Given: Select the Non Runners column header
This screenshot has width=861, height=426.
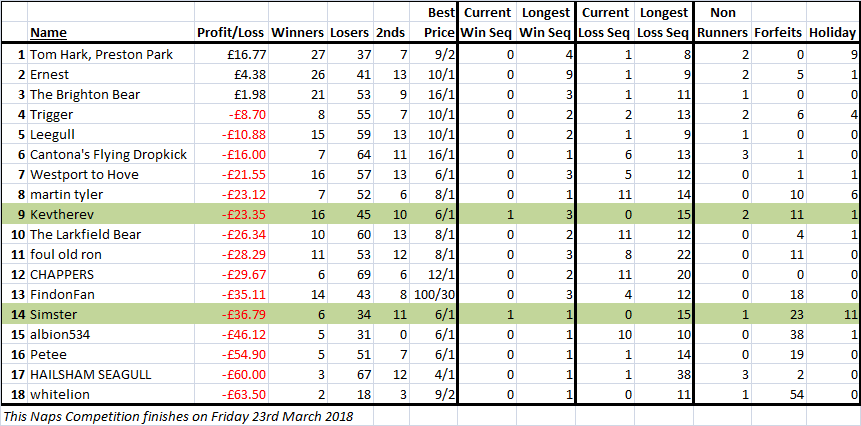Looking at the screenshot, I should click(722, 22).
